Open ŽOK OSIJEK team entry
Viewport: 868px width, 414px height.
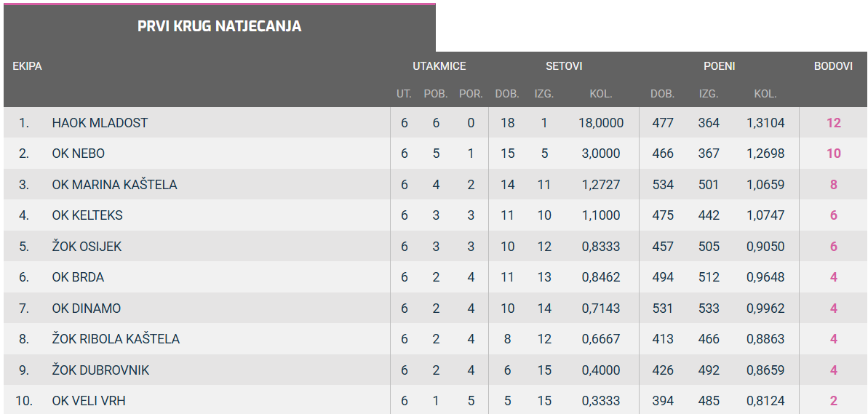tap(87, 247)
